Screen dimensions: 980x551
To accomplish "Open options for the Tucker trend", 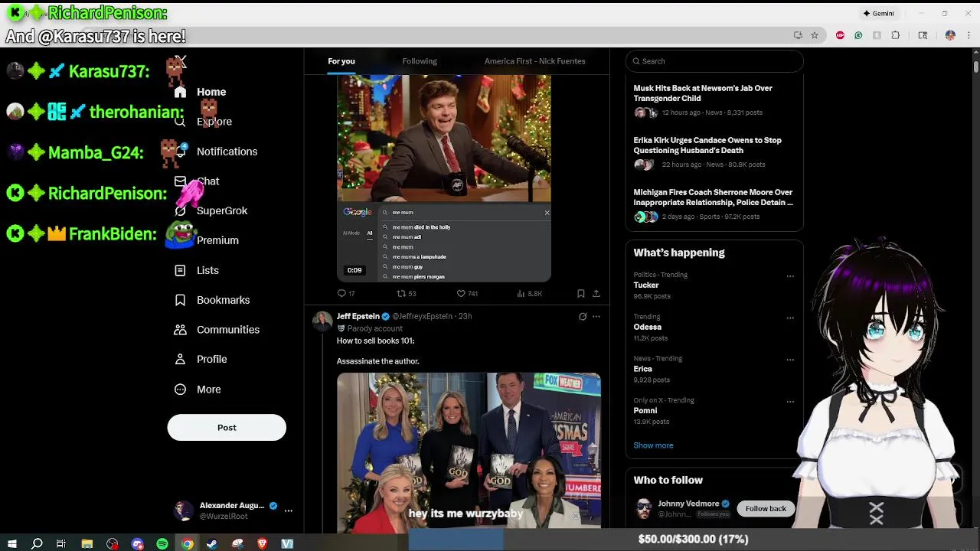I will click(x=790, y=276).
